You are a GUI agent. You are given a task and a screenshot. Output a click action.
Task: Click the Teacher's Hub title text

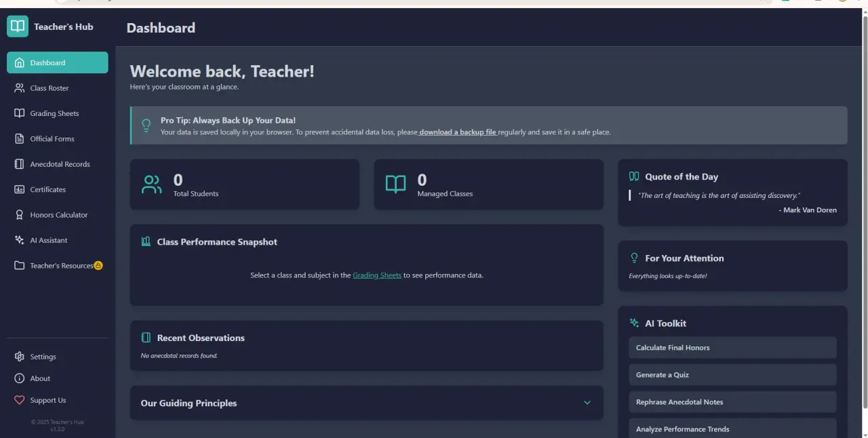pos(64,26)
